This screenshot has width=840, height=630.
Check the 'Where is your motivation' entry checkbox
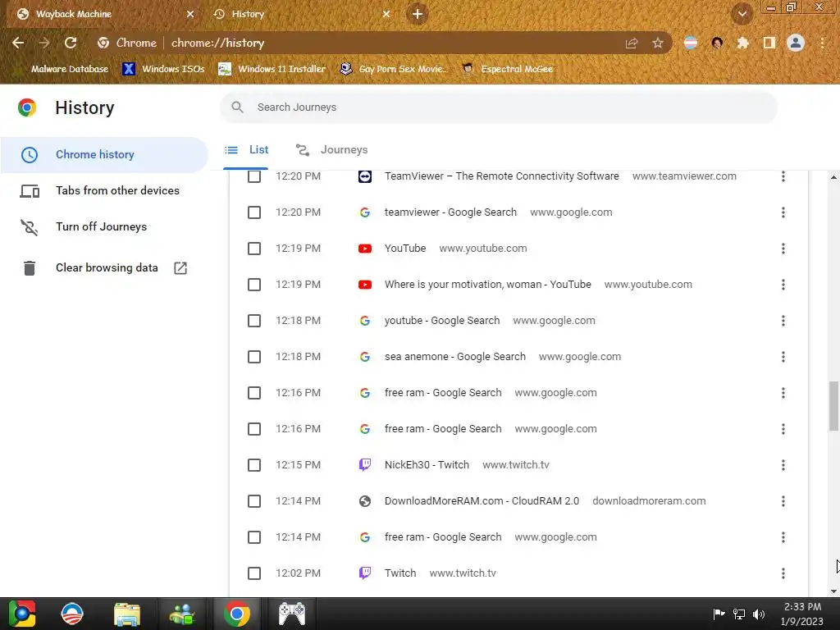pos(254,285)
